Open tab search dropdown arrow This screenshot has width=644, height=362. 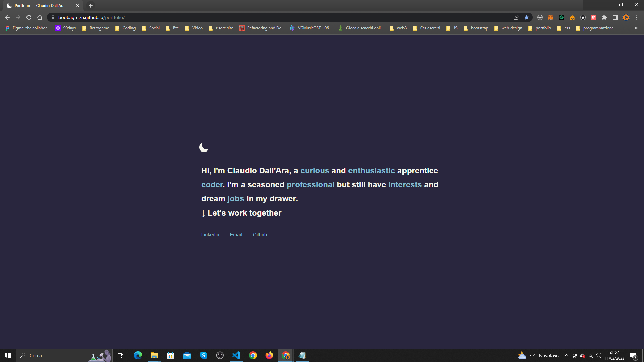[x=590, y=5]
